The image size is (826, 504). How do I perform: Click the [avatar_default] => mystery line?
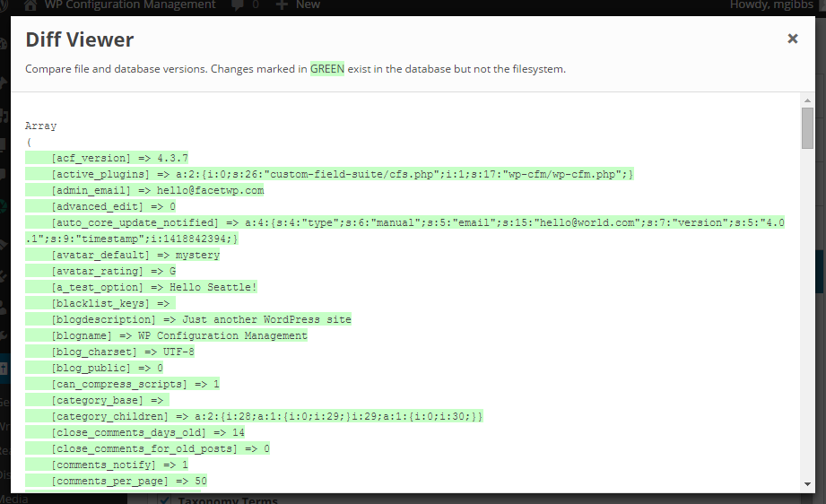tap(123, 255)
